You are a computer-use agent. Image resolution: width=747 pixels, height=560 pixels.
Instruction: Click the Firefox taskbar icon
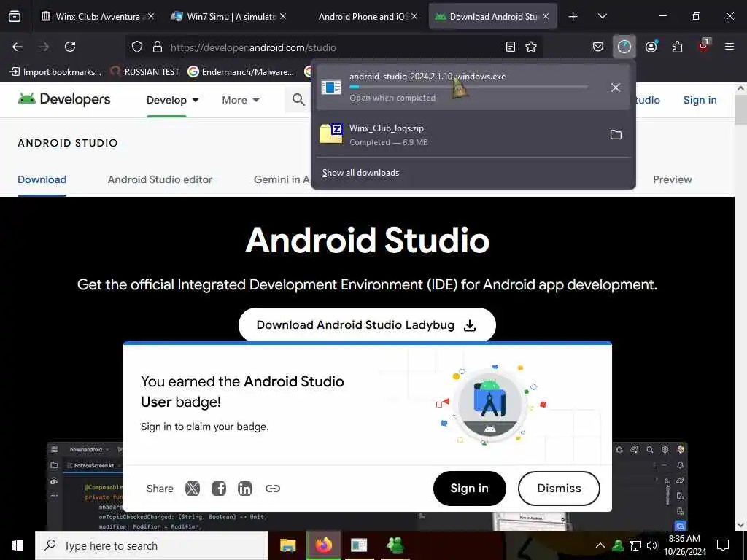point(323,545)
